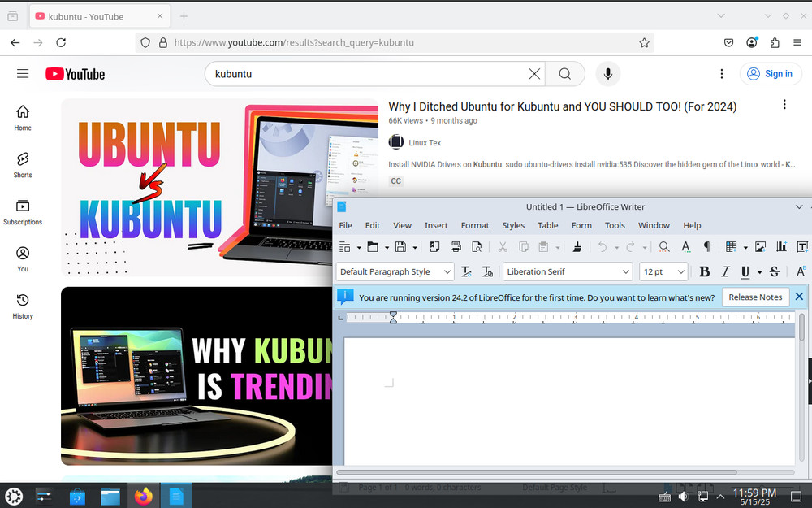Screen dimensions: 812x508
Task: Open Redo history dropdown arrow
Action: click(644, 248)
